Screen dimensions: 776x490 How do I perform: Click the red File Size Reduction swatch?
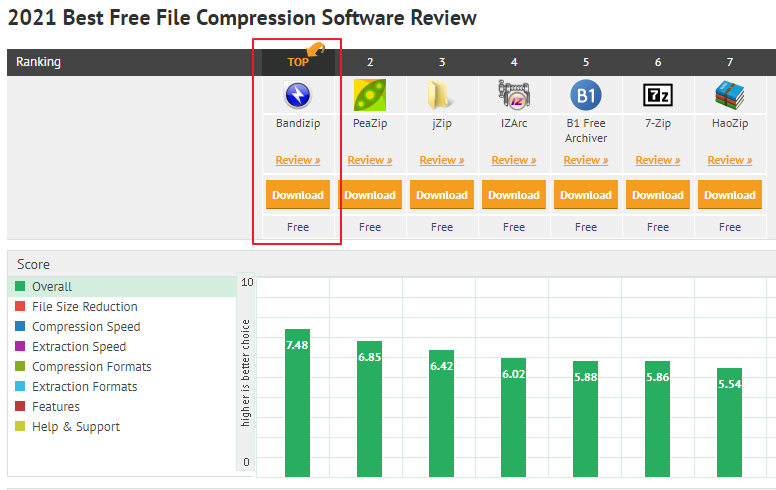[x=20, y=306]
